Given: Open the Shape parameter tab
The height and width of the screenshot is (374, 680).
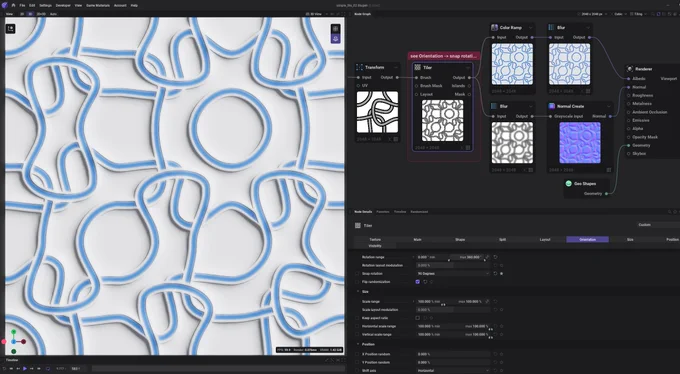Looking at the screenshot, I should point(460,239).
